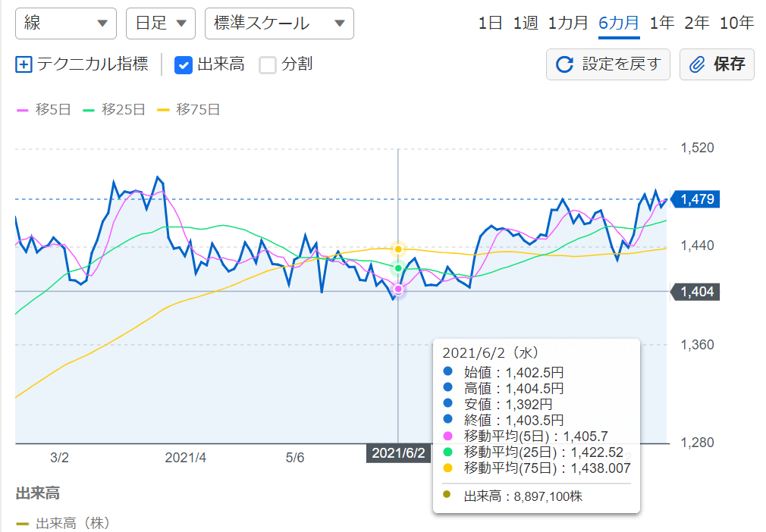Viewport: 766px width, 532px height.
Task: Toggle the 出来高 checkbox off
Action: pos(183,64)
